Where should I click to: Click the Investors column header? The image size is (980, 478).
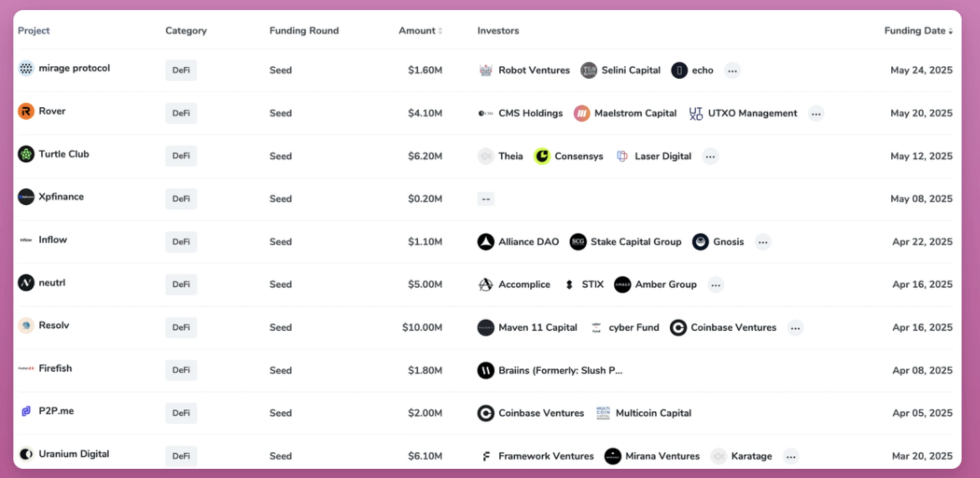pyautogui.click(x=498, y=31)
